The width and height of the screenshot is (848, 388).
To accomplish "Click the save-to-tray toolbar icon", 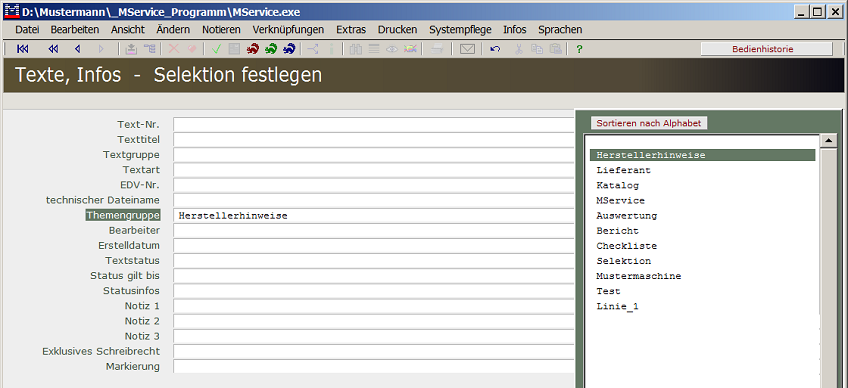I will click(131, 49).
